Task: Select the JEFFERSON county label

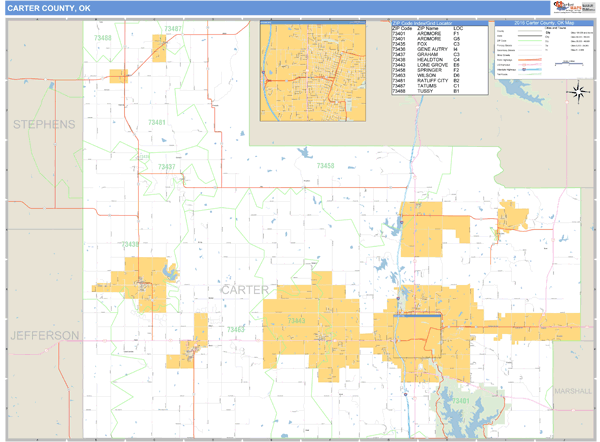Action: tap(45, 334)
